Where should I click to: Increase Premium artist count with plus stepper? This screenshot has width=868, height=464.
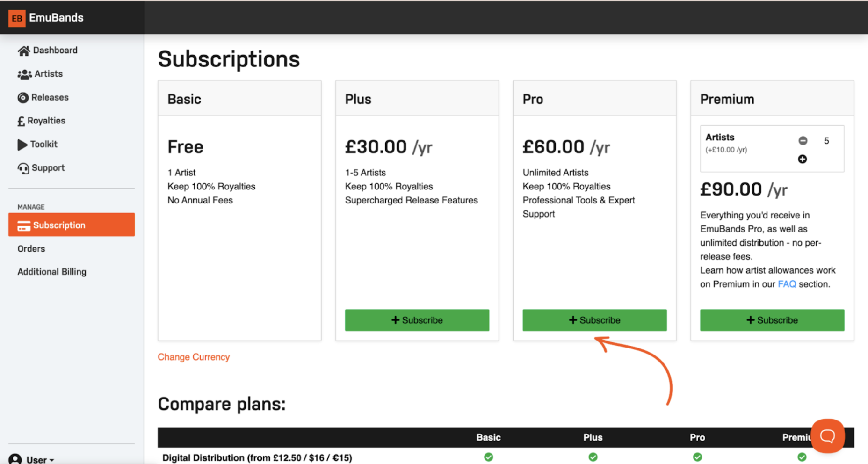pyautogui.click(x=803, y=159)
